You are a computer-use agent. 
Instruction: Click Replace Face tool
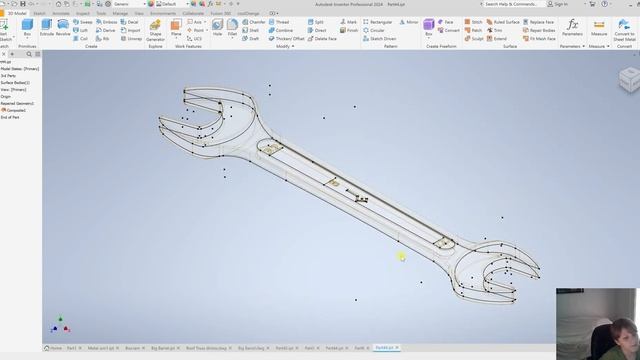coord(538,22)
